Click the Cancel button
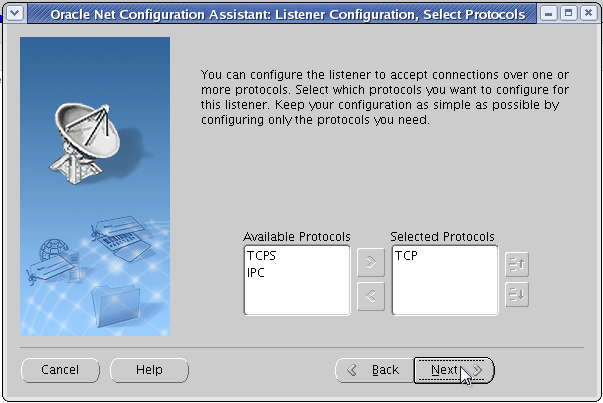This screenshot has width=603, height=403. point(60,370)
